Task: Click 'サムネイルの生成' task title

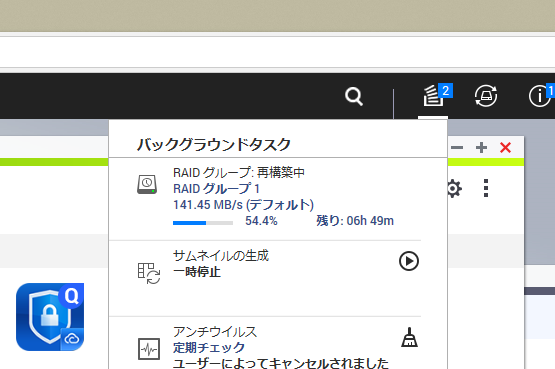Action: click(221, 255)
